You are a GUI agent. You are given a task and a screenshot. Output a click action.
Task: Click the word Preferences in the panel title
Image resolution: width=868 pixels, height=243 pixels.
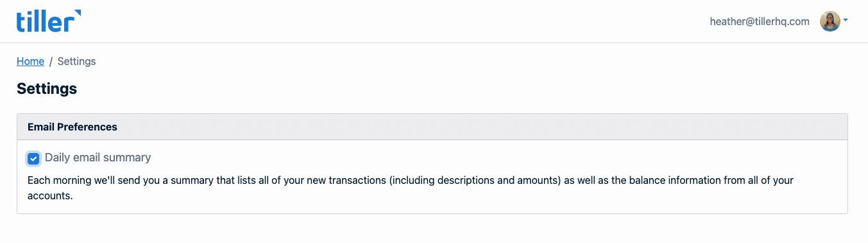[x=87, y=127]
